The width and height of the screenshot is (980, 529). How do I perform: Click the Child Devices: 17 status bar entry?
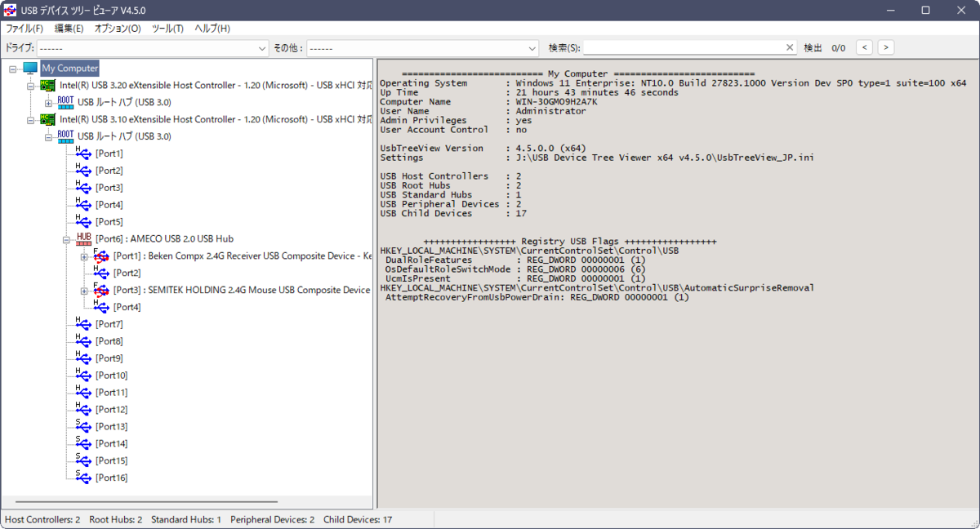pos(358,519)
